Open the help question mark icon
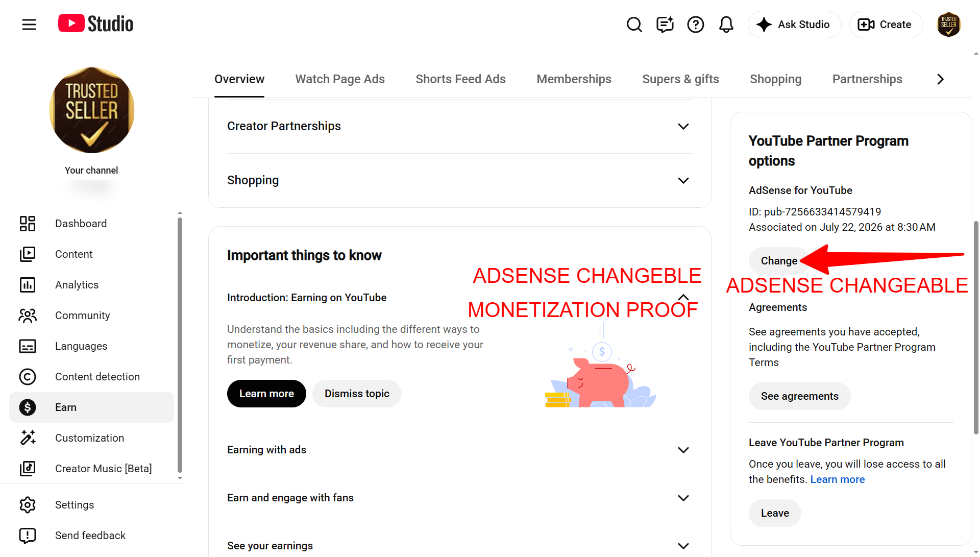 click(695, 24)
